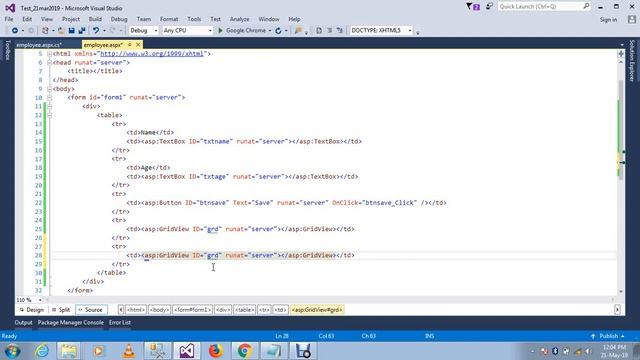The image size is (640, 360).
Task: Collapse the head tag on line 6
Action: (x=49, y=62)
